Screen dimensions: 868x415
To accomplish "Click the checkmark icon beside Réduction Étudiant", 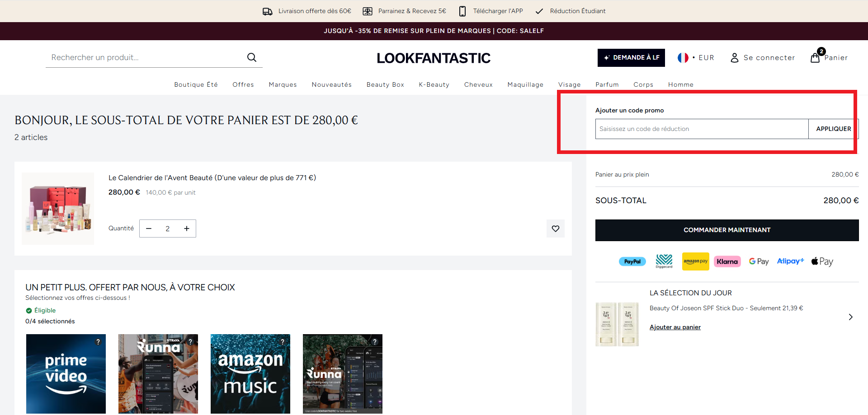I will (x=539, y=11).
